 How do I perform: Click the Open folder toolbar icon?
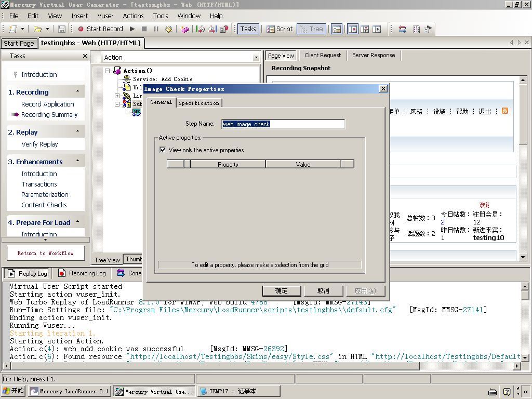(x=37, y=29)
